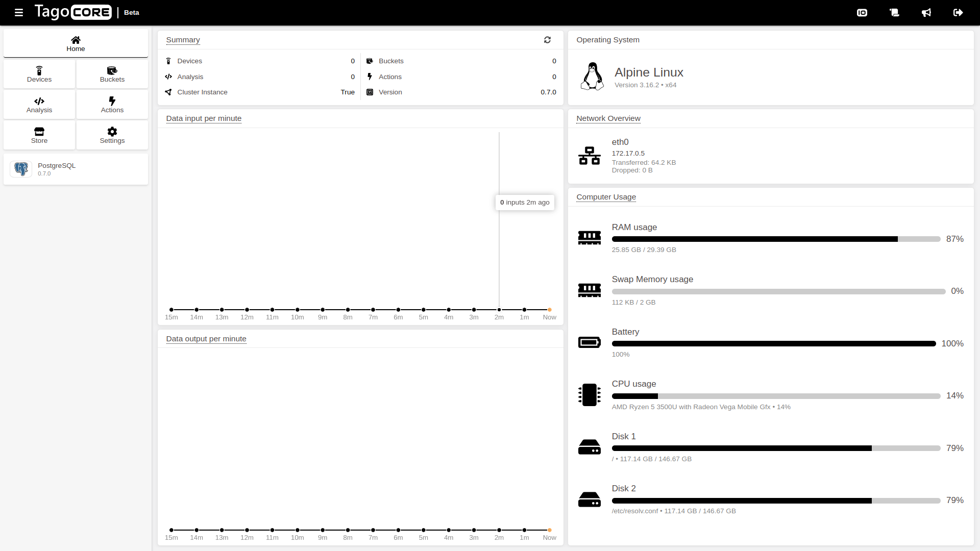The height and width of the screenshot is (551, 980).
Task: Click the documentation scroll icon in header
Action: point(894,12)
